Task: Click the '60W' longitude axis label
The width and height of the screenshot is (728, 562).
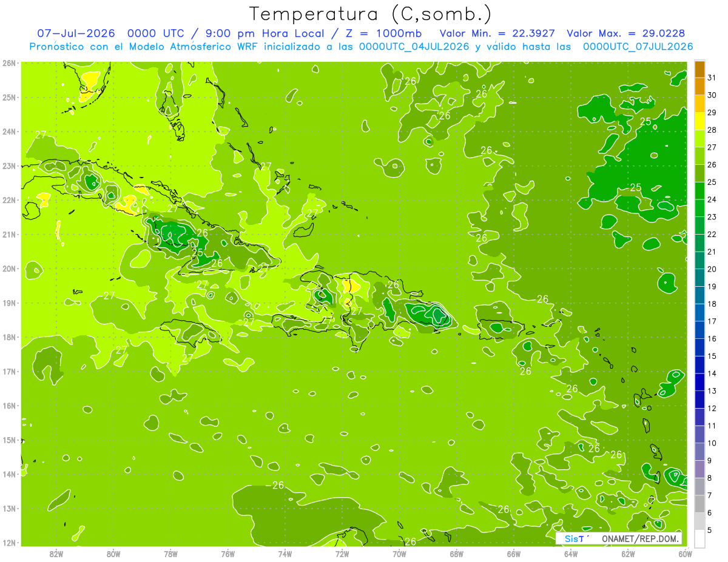Action: 685,554
